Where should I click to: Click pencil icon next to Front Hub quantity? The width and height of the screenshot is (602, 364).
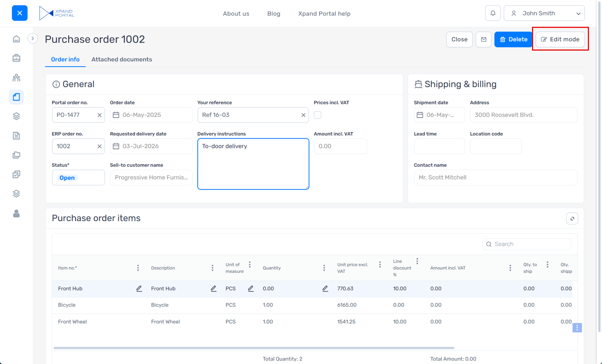pyautogui.click(x=325, y=289)
